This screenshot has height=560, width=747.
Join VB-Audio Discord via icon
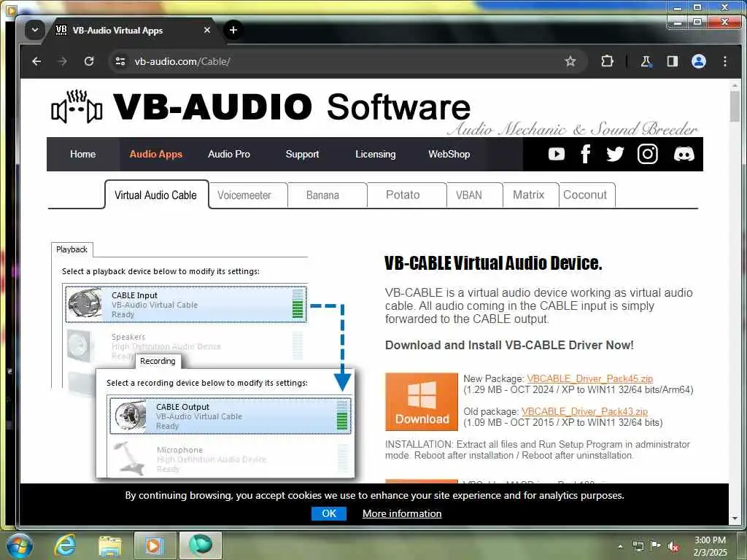[684, 154]
